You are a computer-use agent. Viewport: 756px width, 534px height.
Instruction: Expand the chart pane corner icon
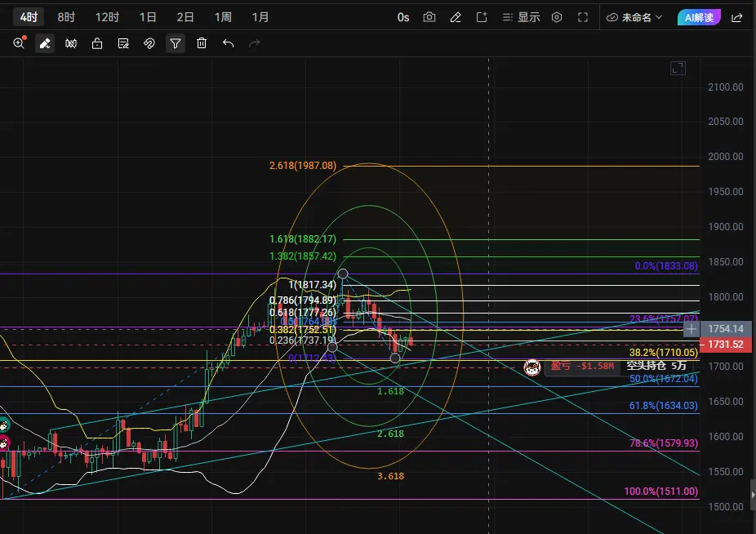678,68
